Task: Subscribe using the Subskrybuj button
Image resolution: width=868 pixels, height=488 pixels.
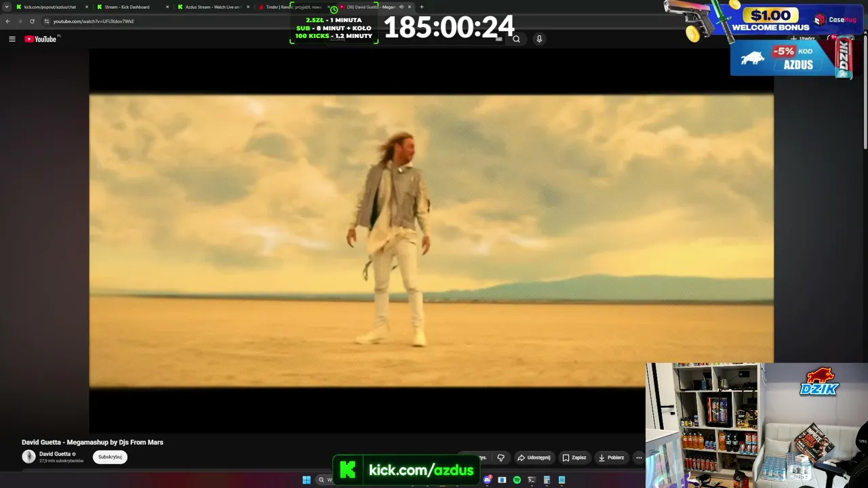Action: 110,457
